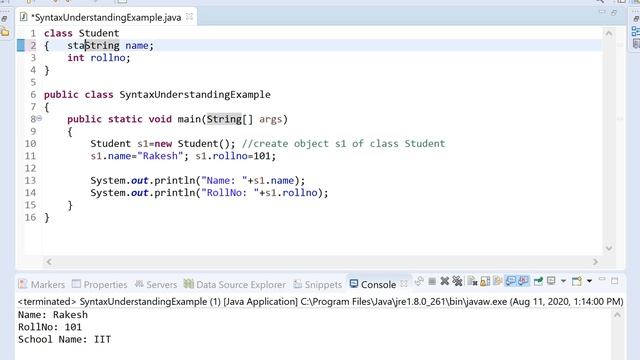Toggle show console when standard out changes
640x360 pixels.
511,281
